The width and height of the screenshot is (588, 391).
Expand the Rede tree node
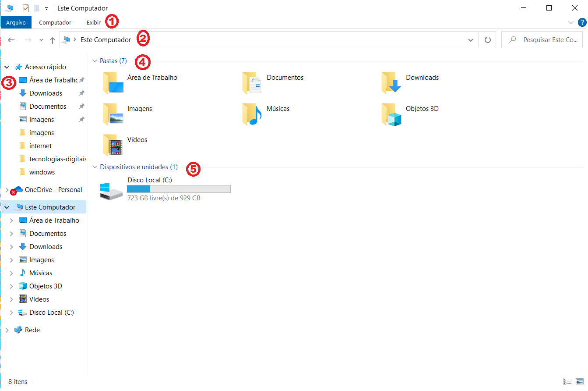click(7, 330)
